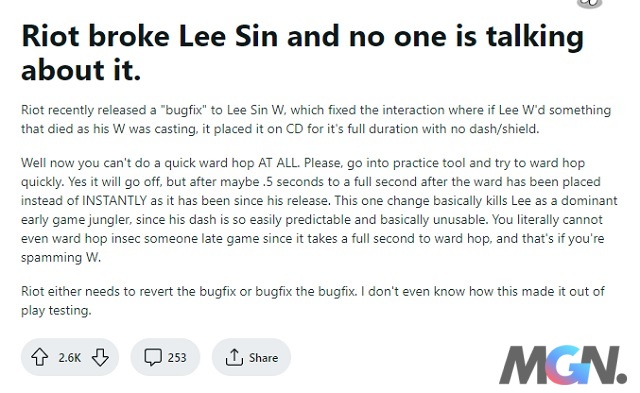Downvote the Lee Sin post
Viewport: 640px width, 393px height.
[x=100, y=357]
